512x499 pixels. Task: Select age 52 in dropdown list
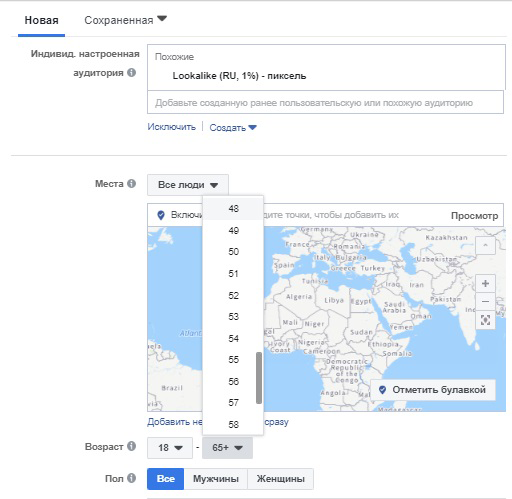[233, 295]
